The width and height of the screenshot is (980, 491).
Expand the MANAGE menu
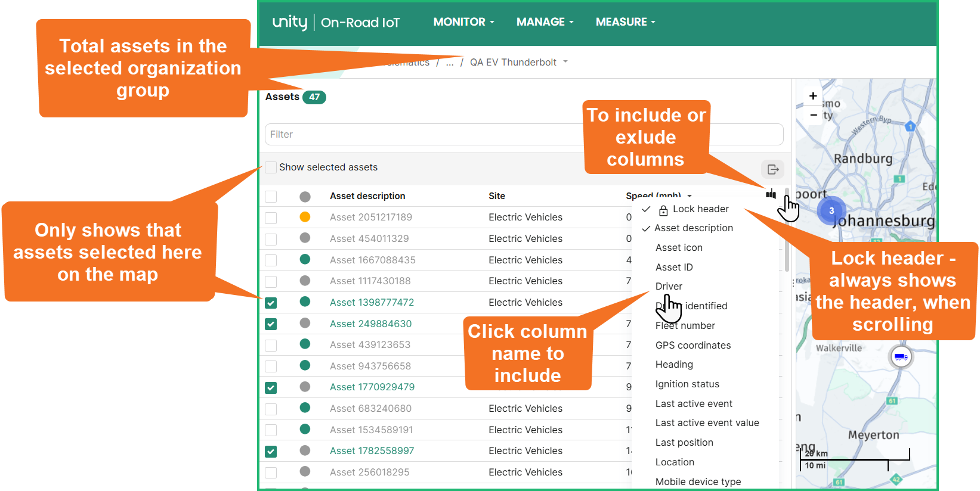point(545,22)
